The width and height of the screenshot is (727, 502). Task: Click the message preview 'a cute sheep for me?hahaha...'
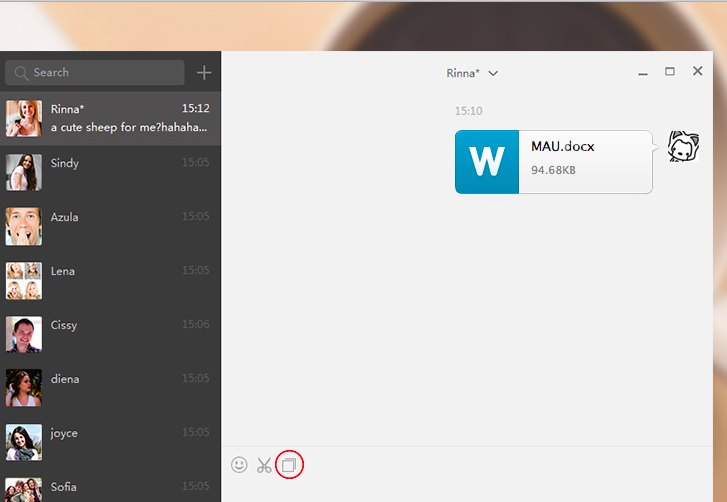pyautogui.click(x=129, y=127)
